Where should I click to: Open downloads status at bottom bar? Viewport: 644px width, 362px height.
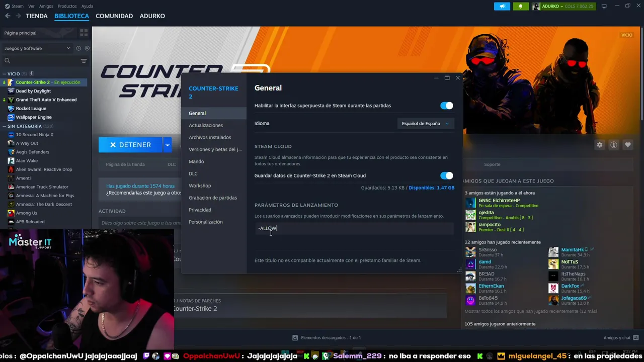click(x=327, y=338)
